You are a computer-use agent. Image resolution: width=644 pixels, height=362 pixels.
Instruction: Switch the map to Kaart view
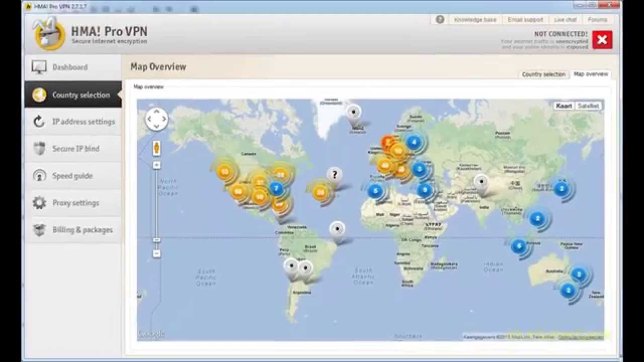[x=564, y=106]
